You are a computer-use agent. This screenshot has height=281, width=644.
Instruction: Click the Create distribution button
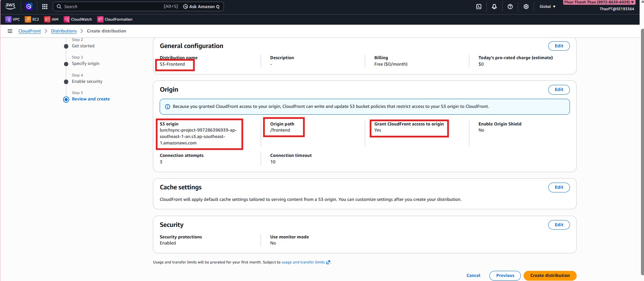[x=550, y=276]
